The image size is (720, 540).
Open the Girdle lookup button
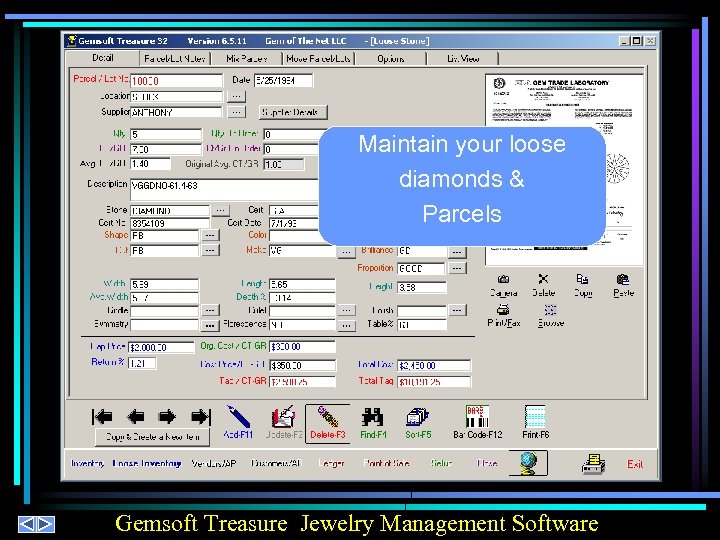[210, 310]
